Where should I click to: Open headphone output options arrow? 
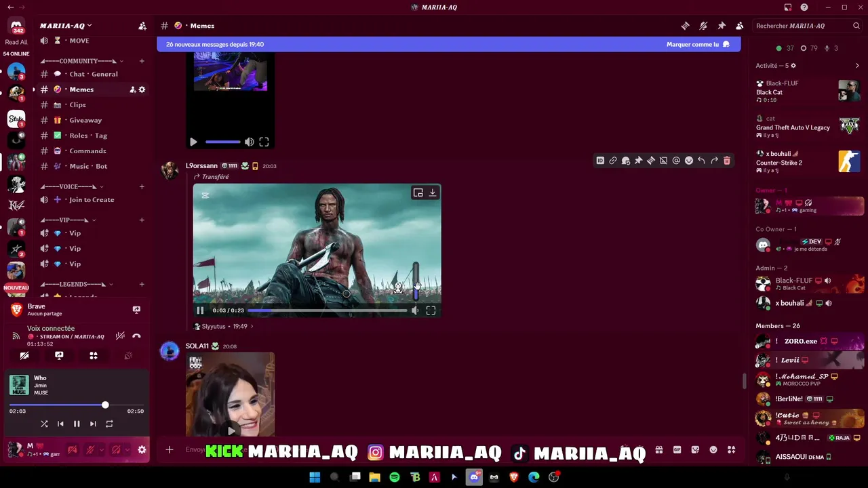click(127, 449)
